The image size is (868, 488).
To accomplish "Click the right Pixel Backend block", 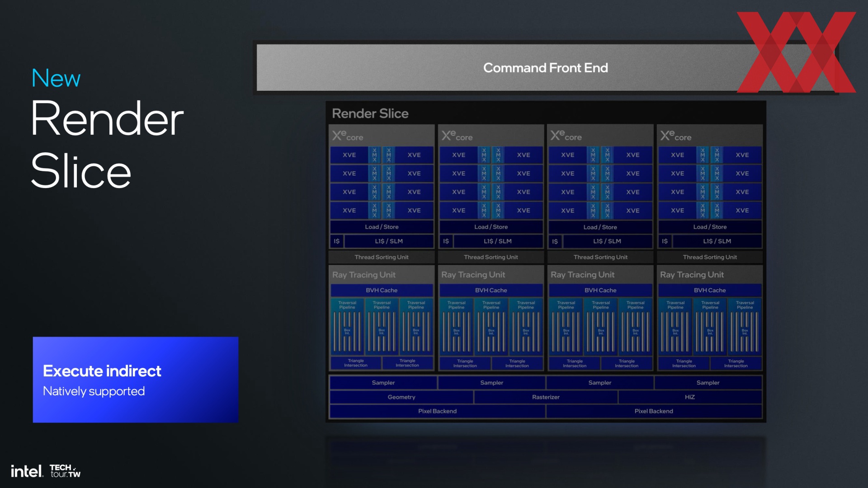I will [654, 411].
